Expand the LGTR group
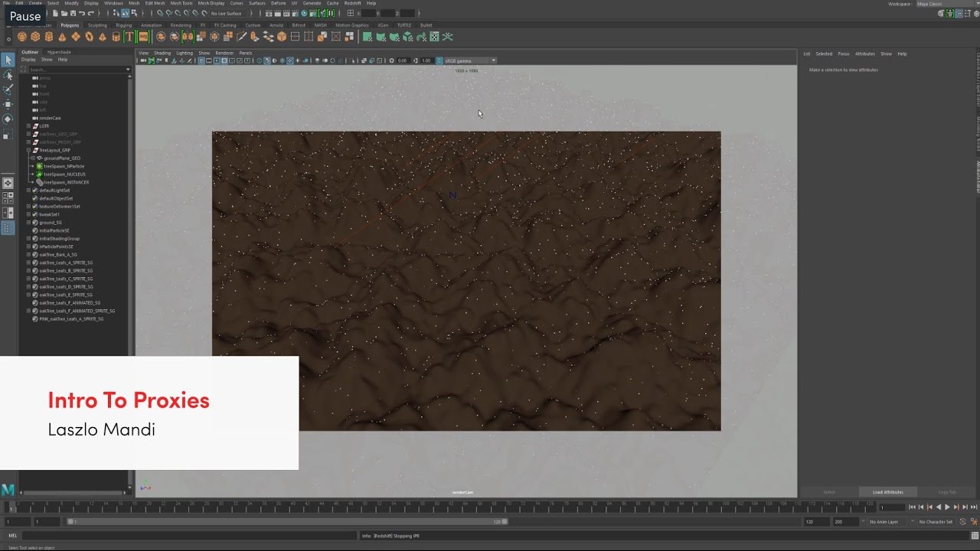This screenshot has width=980, height=551. point(28,126)
